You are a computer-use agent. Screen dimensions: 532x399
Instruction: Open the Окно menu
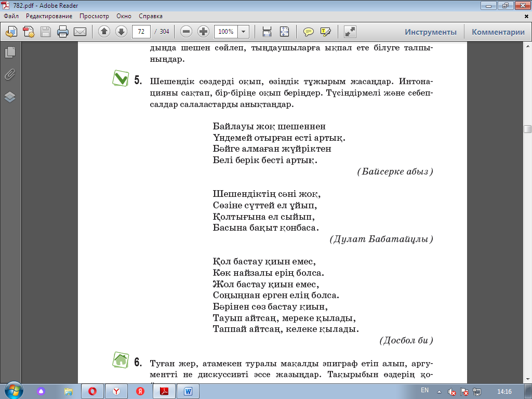pyautogui.click(x=124, y=16)
